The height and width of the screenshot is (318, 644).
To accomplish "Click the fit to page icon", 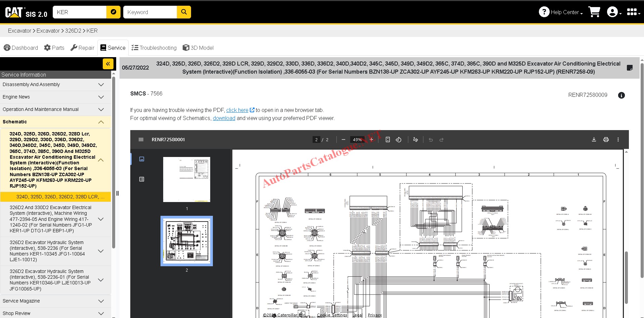I will (x=388, y=140).
